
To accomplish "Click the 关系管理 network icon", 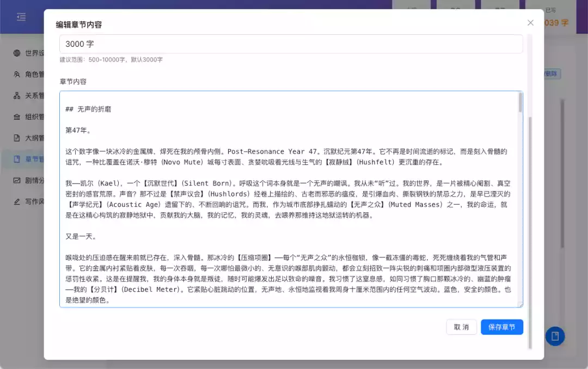I will coord(16,95).
